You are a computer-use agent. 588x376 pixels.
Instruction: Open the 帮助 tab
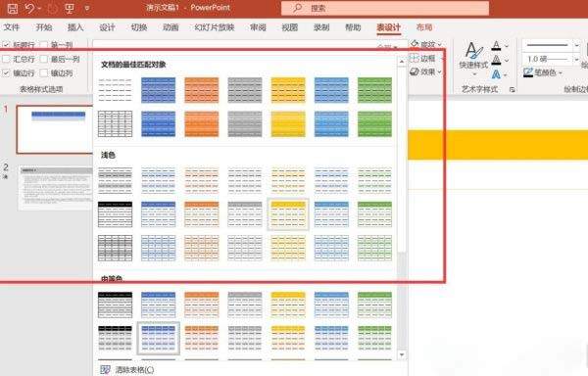[x=353, y=27]
